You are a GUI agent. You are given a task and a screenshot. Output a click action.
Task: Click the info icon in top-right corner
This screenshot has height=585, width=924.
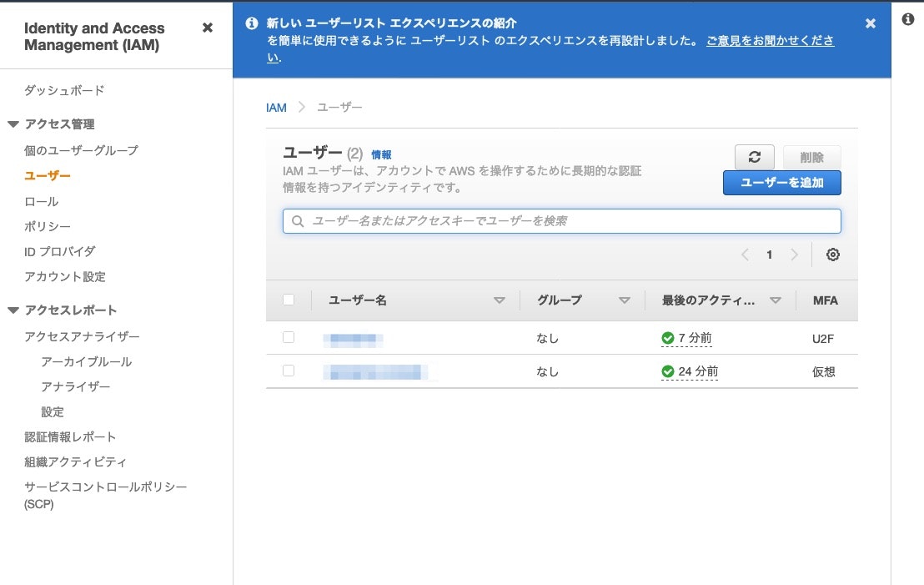(908, 18)
